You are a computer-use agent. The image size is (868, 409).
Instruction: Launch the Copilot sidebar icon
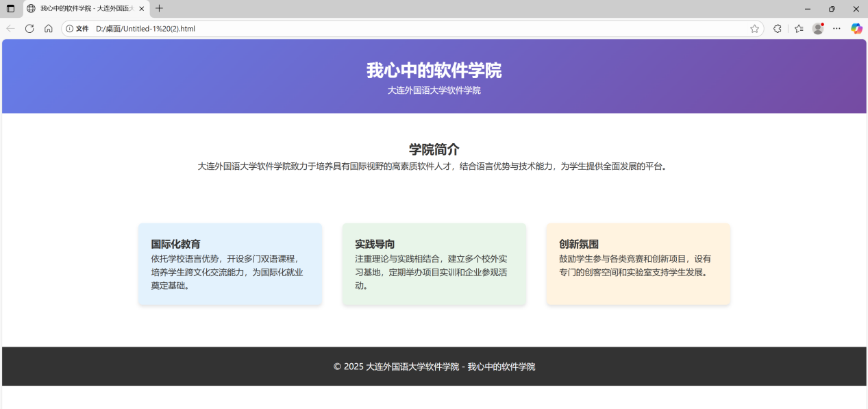pos(856,29)
